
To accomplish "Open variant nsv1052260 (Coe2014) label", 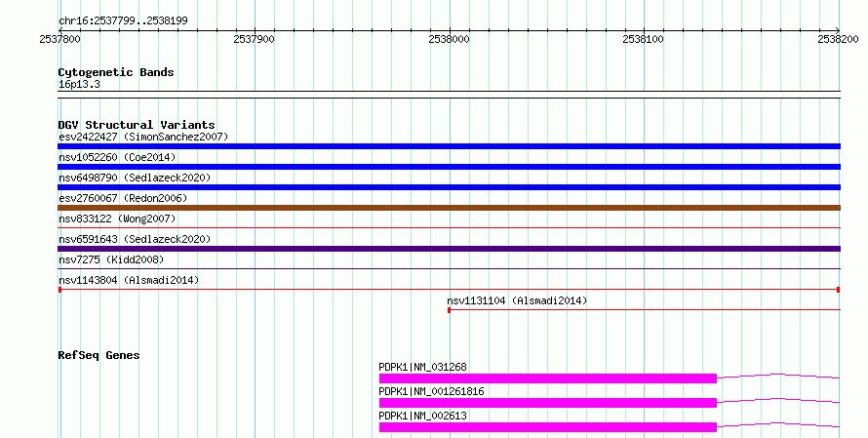I will tap(117, 157).
